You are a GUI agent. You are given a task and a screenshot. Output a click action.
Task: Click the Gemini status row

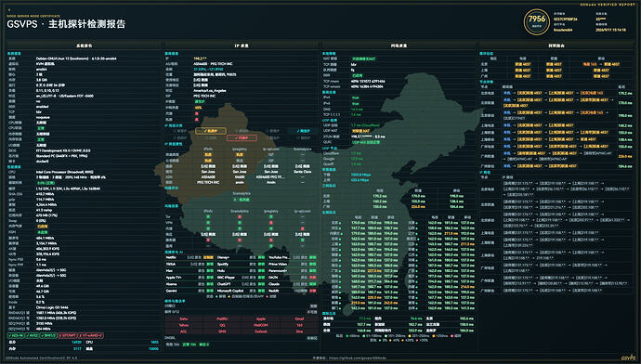click(x=190, y=291)
